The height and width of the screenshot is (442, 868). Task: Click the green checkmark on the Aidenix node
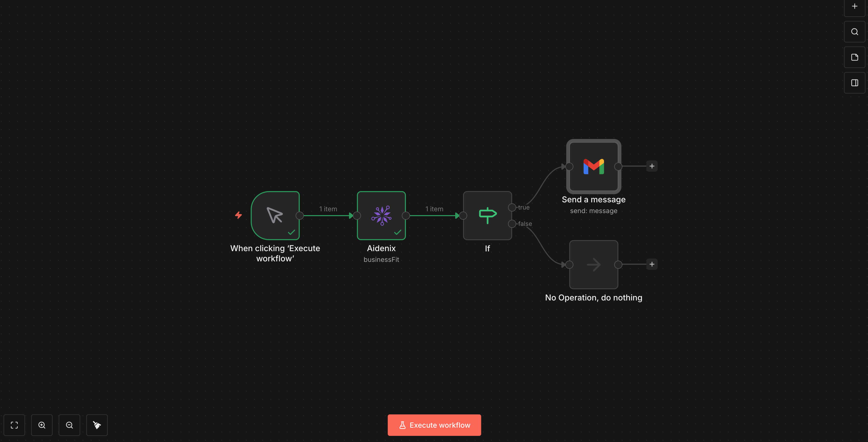(397, 232)
